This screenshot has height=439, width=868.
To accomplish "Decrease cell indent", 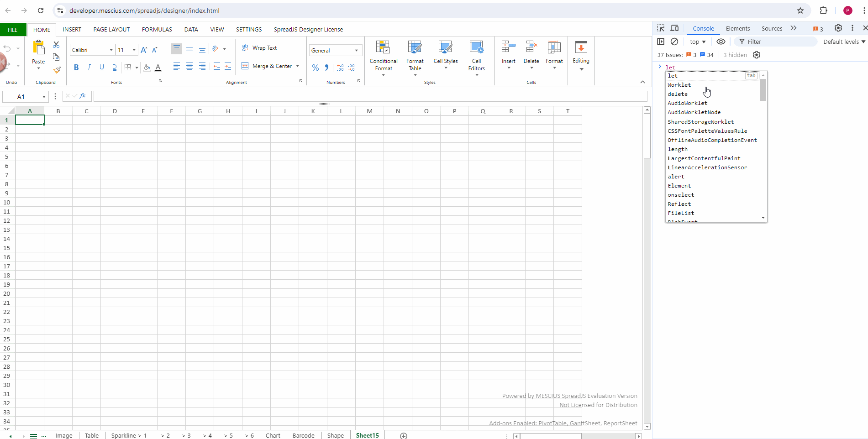I will click(216, 67).
